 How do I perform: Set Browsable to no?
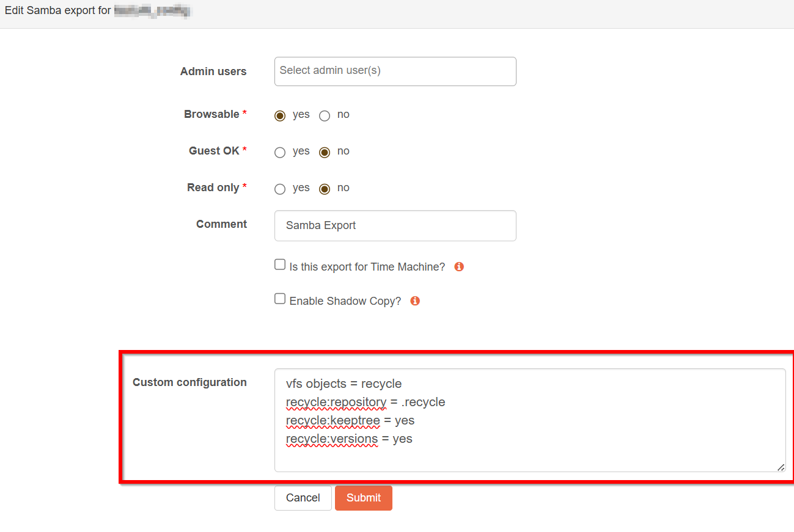coord(325,115)
